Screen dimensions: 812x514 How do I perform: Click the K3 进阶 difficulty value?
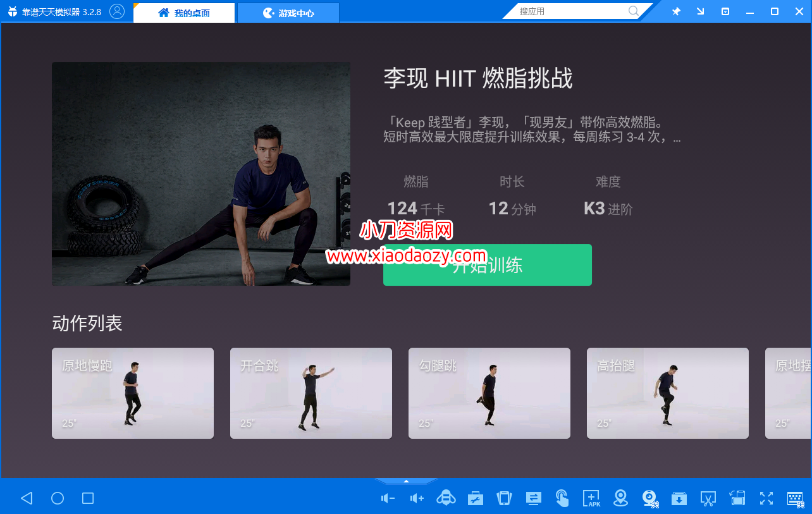(x=608, y=209)
